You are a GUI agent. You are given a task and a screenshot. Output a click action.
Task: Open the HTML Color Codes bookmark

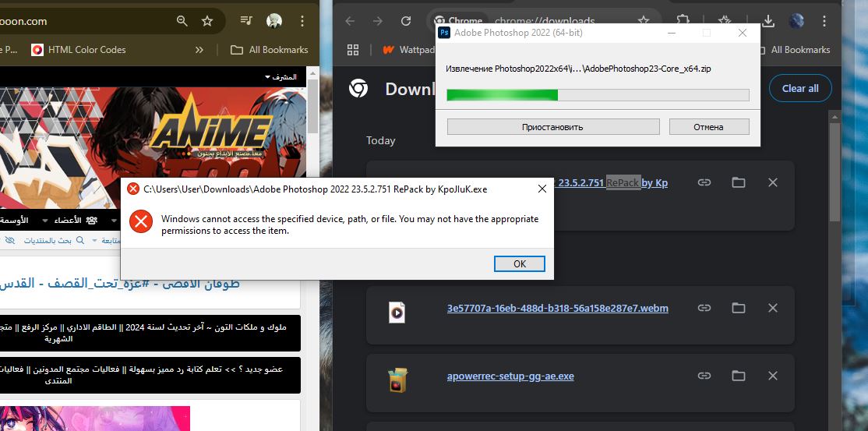[x=79, y=50]
